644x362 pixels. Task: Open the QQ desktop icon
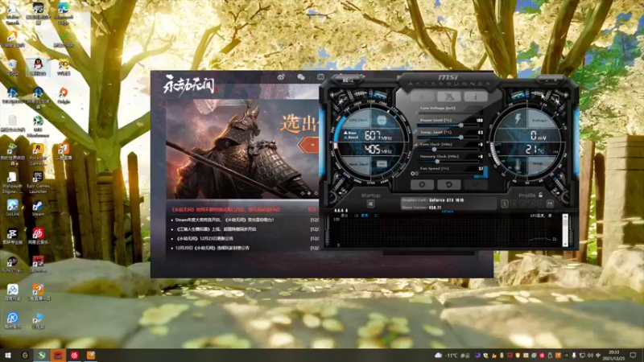click(38, 67)
